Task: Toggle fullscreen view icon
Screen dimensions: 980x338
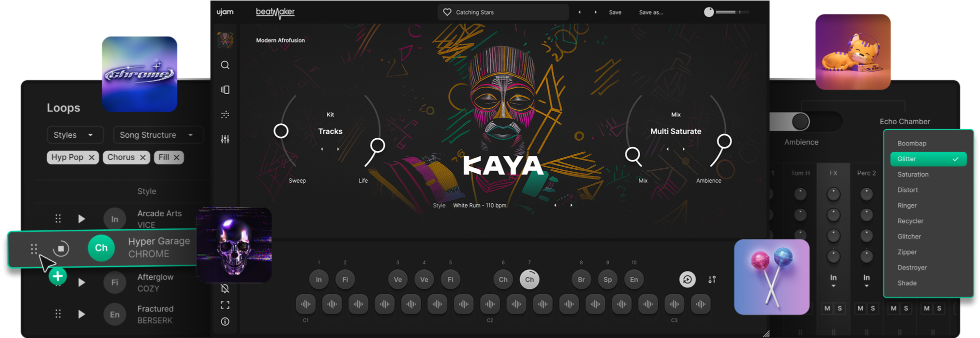Action: (x=225, y=305)
